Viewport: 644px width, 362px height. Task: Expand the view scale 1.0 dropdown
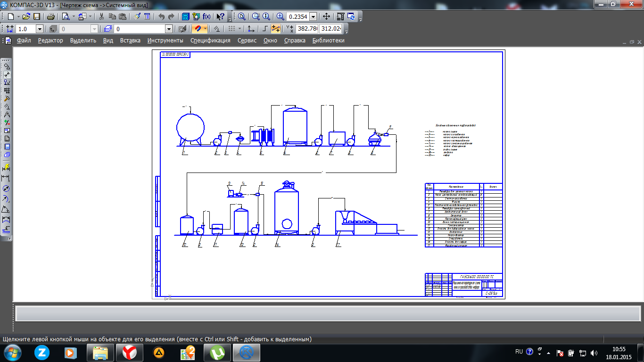[x=39, y=29]
